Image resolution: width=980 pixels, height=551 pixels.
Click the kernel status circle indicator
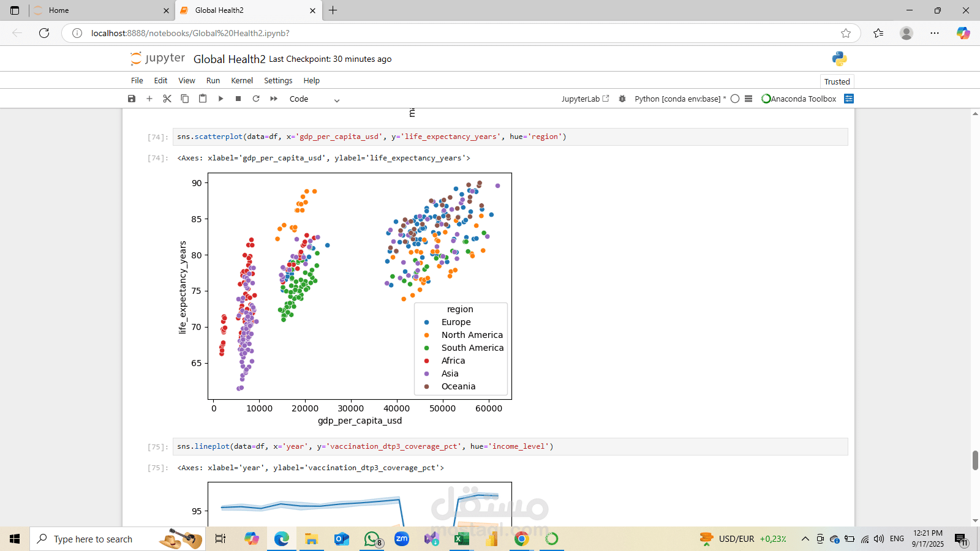[x=735, y=99]
